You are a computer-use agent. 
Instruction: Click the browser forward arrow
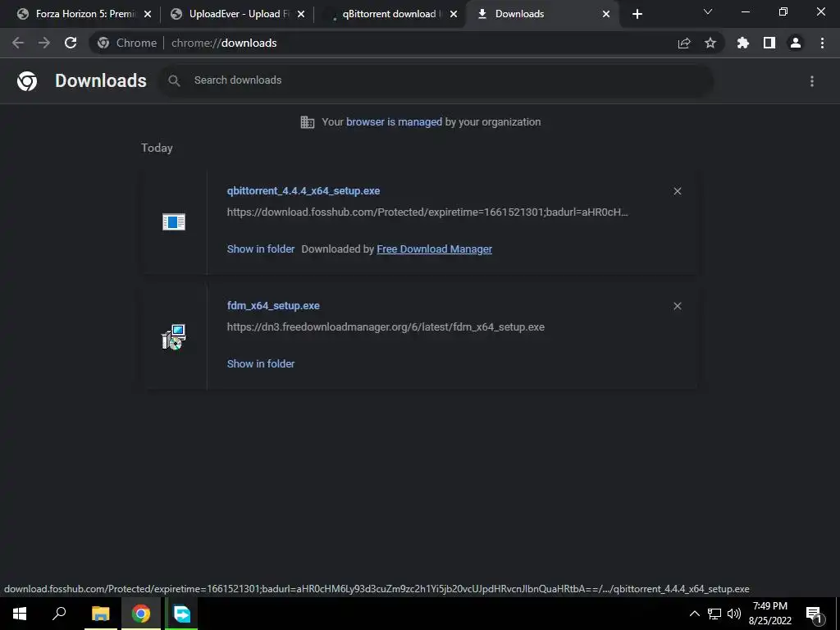pyautogui.click(x=44, y=43)
